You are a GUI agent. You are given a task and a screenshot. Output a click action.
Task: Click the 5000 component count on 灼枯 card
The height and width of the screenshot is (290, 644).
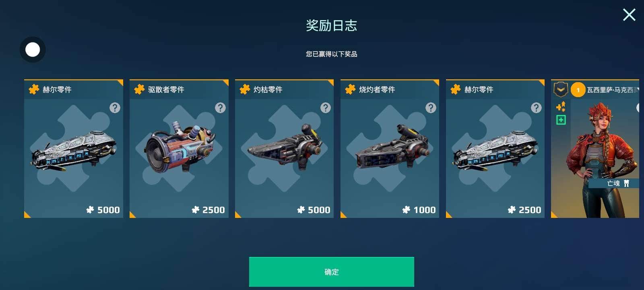pyautogui.click(x=314, y=210)
